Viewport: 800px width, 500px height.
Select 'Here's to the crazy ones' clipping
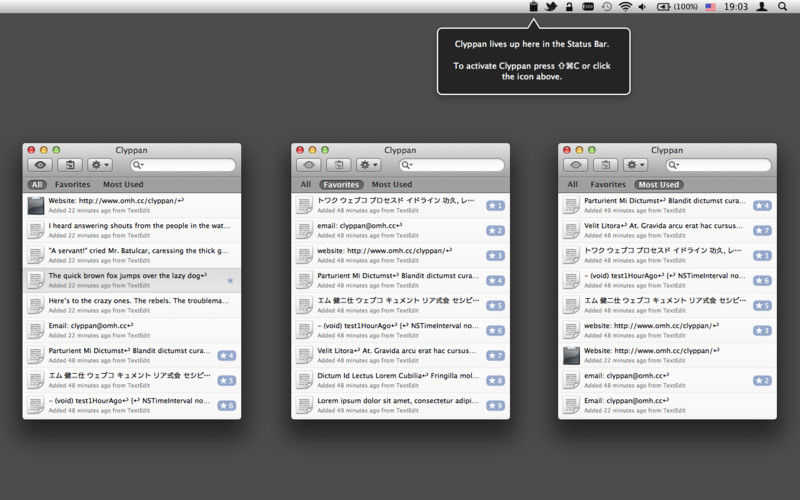tap(132, 305)
